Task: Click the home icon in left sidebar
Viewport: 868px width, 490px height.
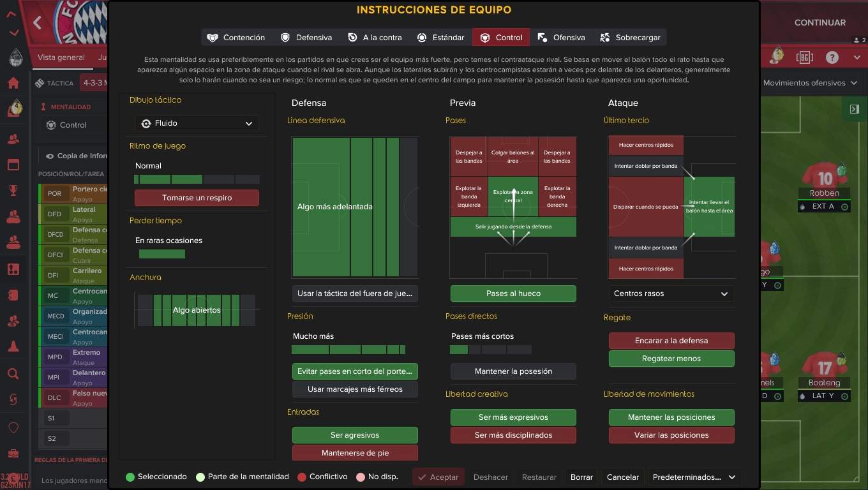Action: [x=13, y=83]
